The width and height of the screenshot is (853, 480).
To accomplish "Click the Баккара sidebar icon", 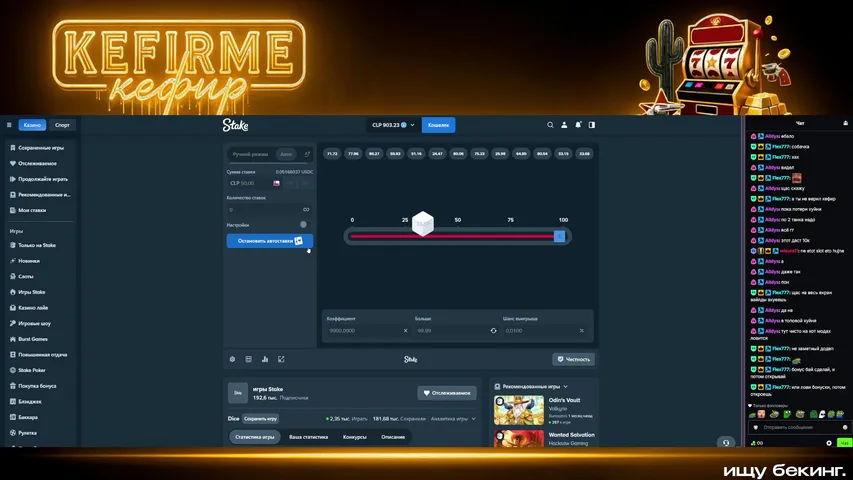I will click(x=13, y=417).
